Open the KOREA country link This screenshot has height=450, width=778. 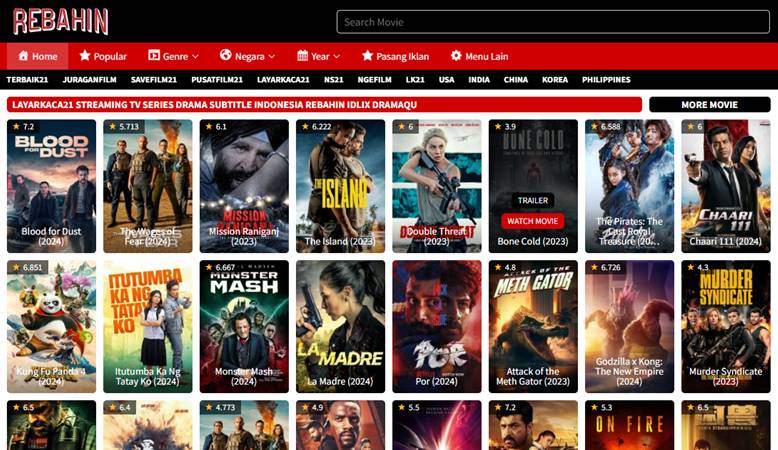(x=555, y=79)
